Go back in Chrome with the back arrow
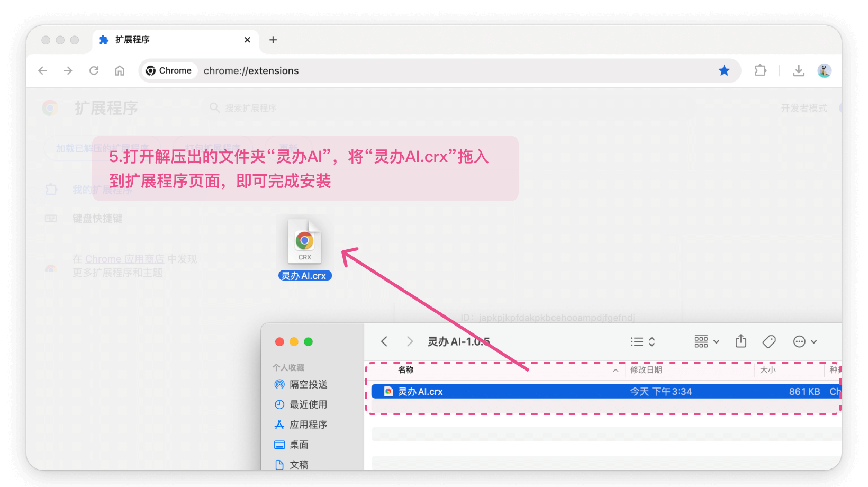 [43, 70]
